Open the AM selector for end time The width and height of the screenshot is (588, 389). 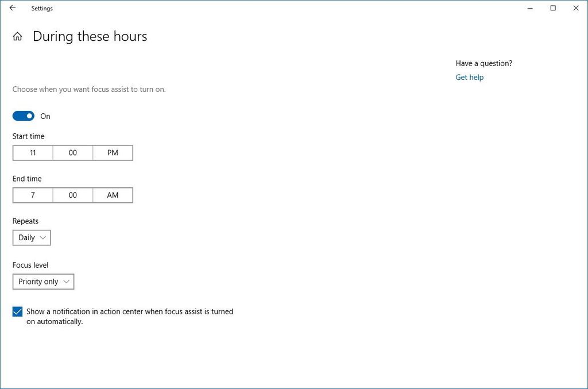click(x=113, y=195)
